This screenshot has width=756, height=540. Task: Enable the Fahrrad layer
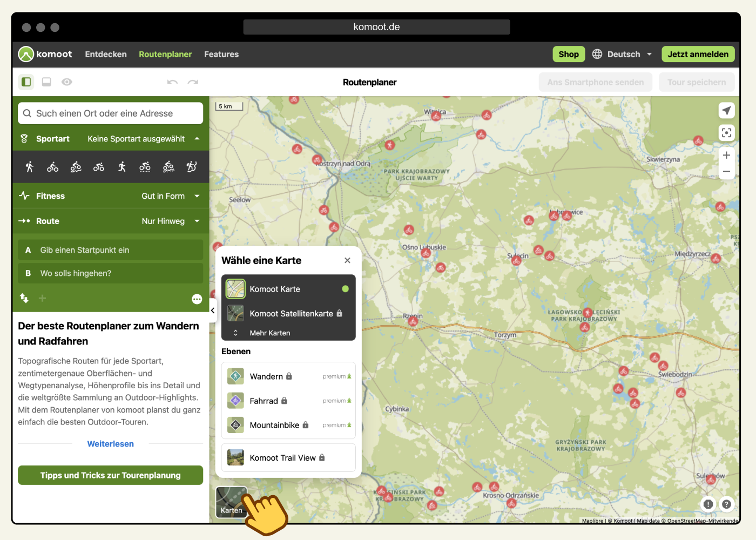(x=288, y=401)
